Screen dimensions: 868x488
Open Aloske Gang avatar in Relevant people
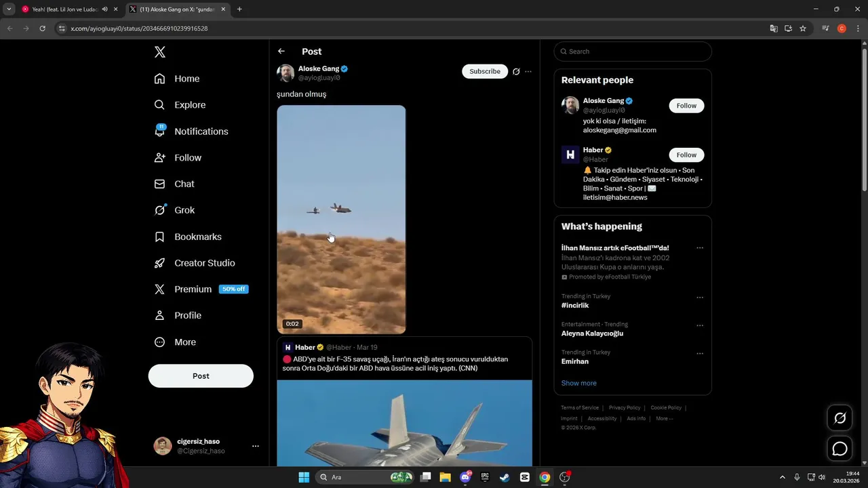click(x=570, y=105)
